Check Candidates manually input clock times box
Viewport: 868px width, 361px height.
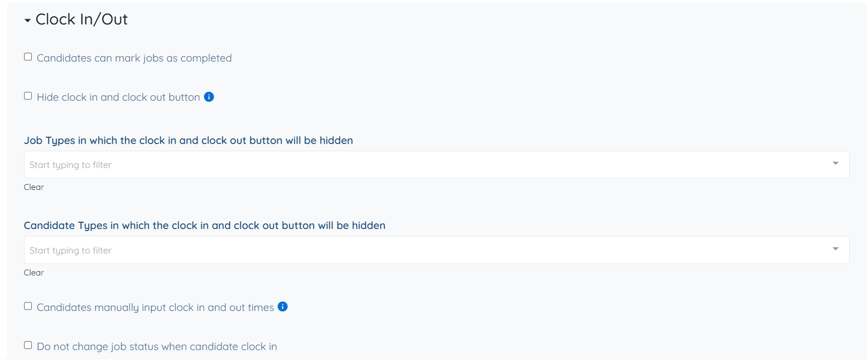click(x=28, y=306)
